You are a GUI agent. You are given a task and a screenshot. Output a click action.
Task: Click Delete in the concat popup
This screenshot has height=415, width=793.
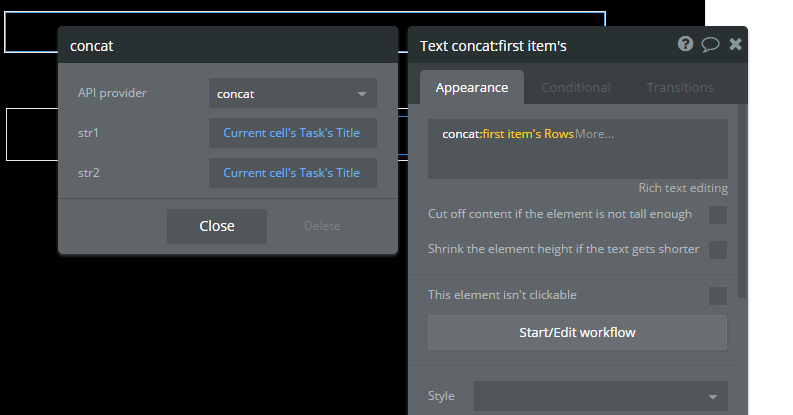click(x=322, y=226)
